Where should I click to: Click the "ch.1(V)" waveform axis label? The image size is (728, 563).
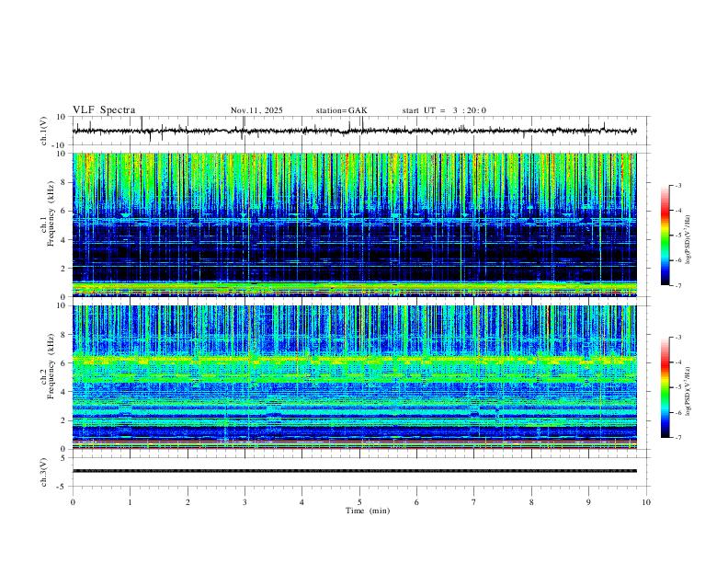click(x=44, y=131)
